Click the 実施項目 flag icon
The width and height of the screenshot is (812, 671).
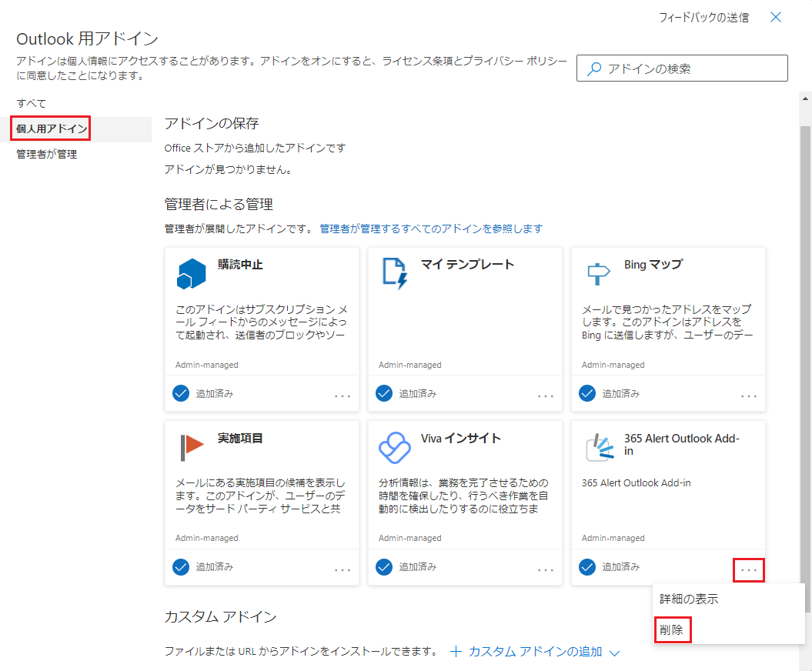click(x=191, y=446)
